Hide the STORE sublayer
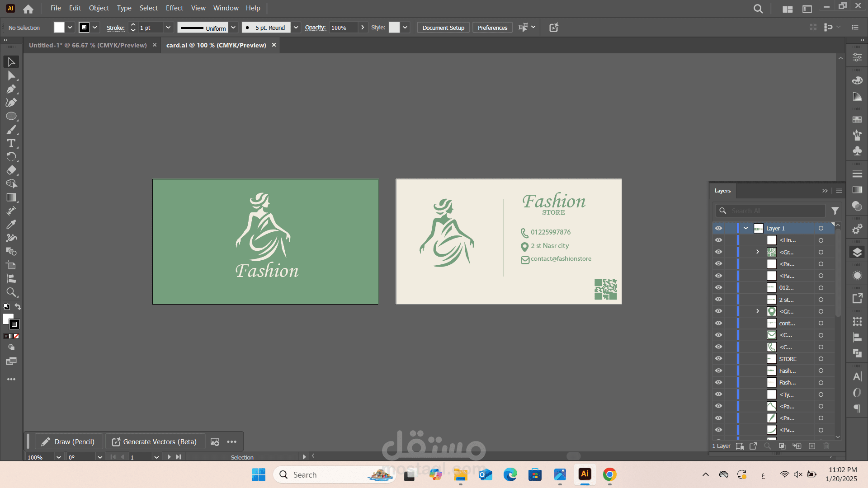868x488 pixels. pos(718,359)
